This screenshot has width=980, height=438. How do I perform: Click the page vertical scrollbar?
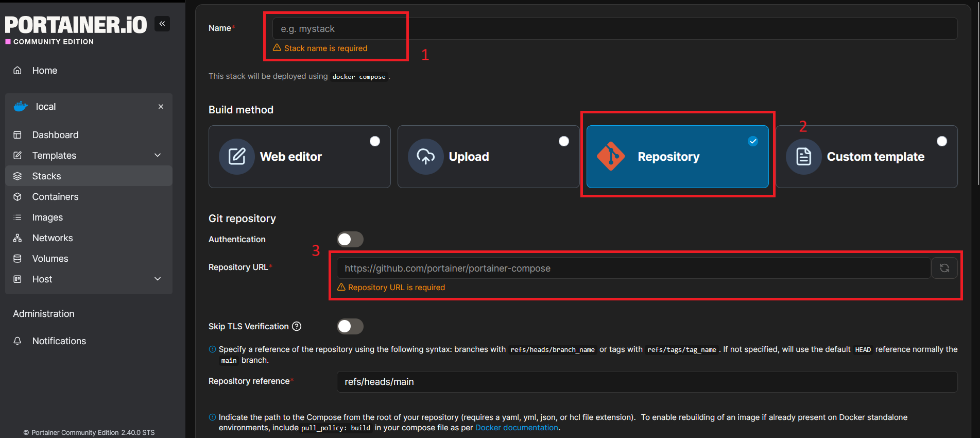pyautogui.click(x=978, y=93)
